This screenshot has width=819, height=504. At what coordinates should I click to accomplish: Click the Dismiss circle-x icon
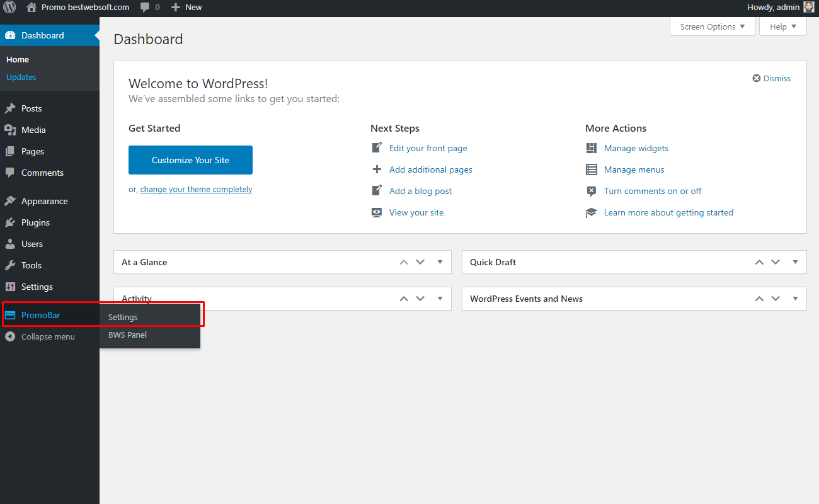coord(757,78)
